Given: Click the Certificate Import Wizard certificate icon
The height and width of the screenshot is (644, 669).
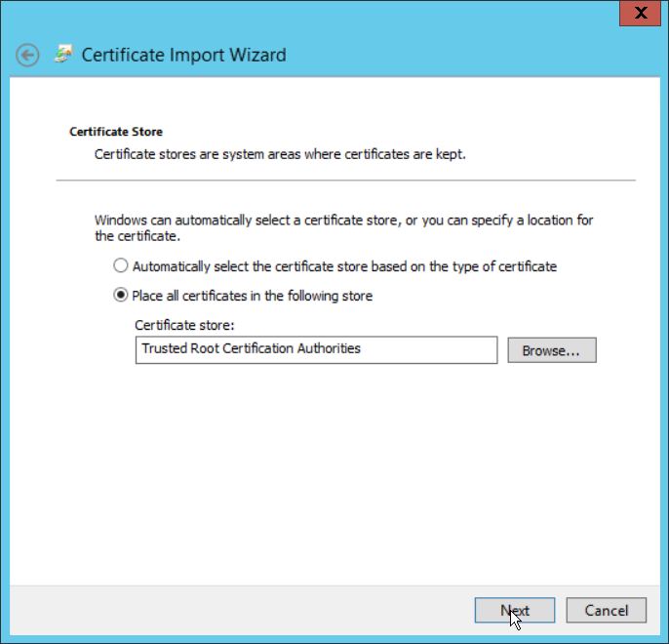Looking at the screenshot, I should click(63, 55).
